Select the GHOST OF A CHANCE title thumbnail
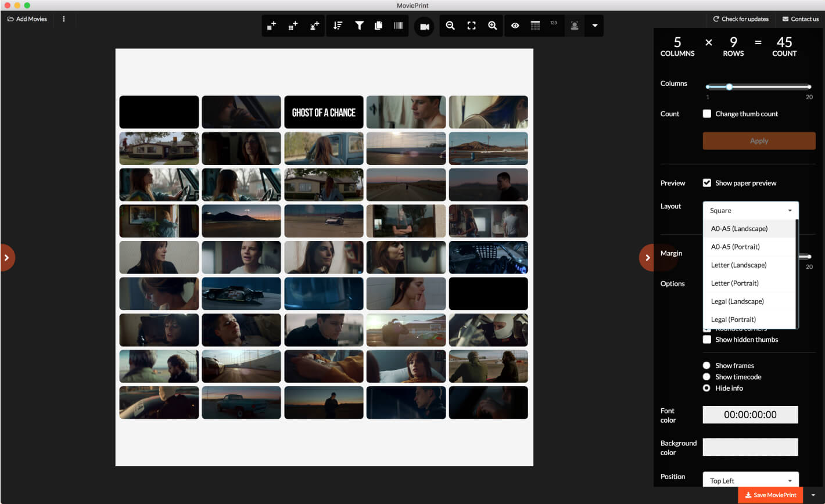This screenshot has width=825, height=504. 324,112
